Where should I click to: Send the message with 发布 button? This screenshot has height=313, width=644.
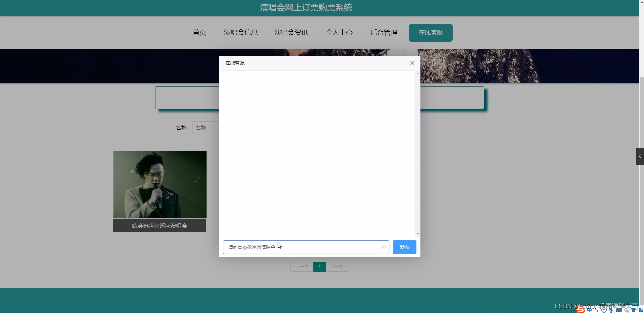coord(404,247)
